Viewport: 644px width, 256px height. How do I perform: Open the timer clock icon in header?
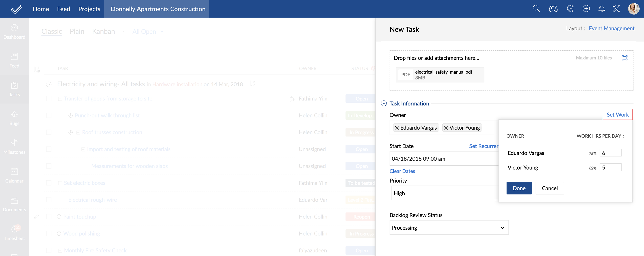click(570, 9)
